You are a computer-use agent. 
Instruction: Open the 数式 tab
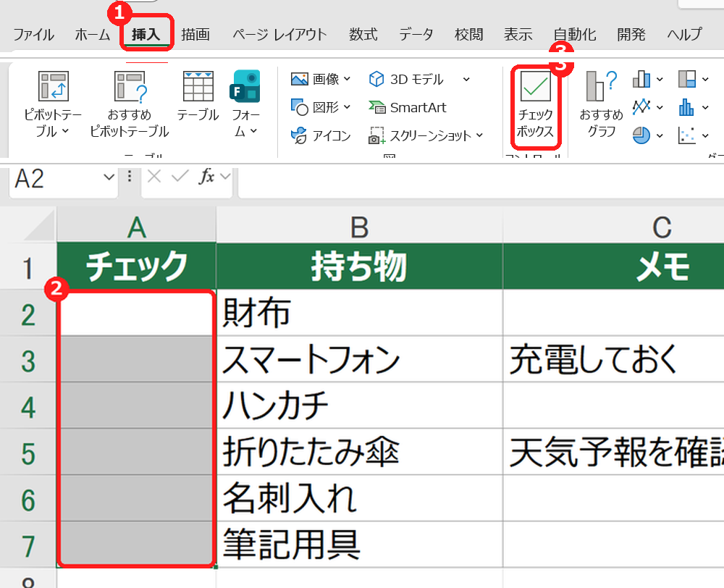tap(363, 35)
